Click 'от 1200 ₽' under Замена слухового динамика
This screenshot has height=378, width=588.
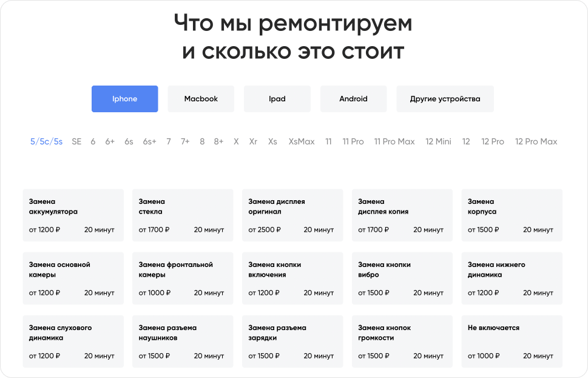pos(44,356)
